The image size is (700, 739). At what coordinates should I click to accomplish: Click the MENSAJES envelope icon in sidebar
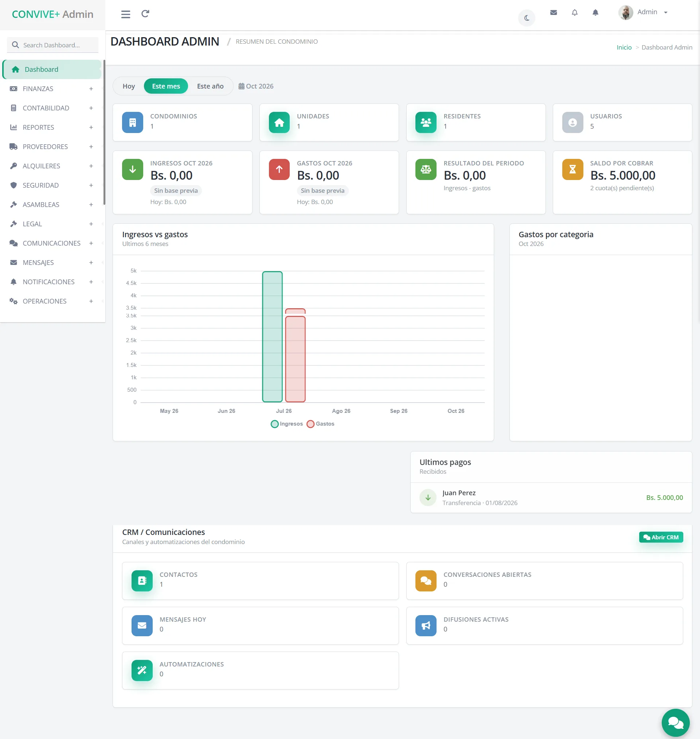click(x=13, y=263)
